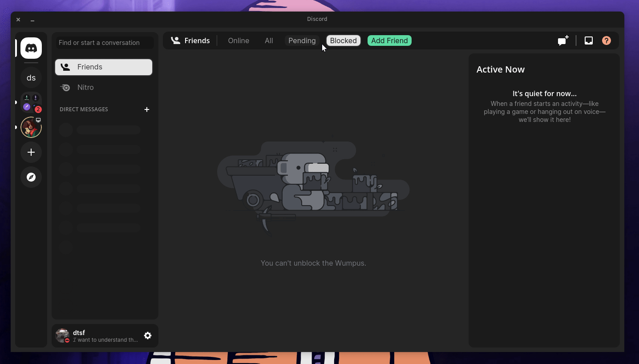
Task: Click the Nitro icon in sidebar
Action: (x=65, y=88)
